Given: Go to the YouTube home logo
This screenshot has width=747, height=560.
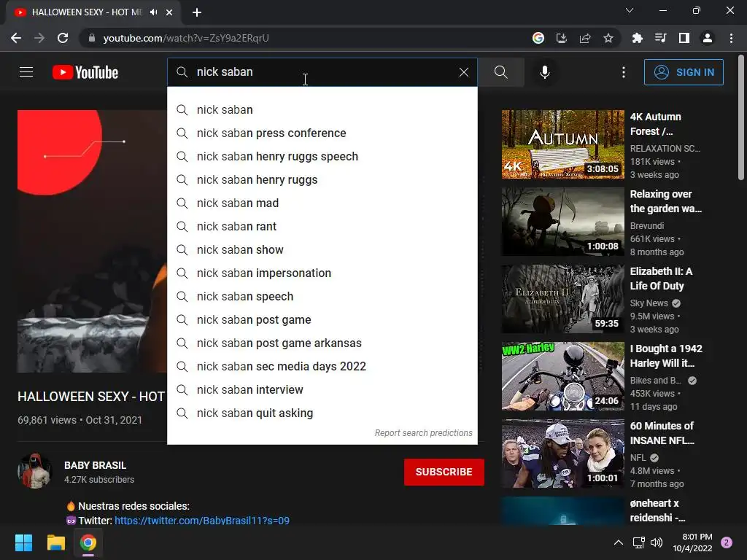Looking at the screenshot, I should pos(85,72).
